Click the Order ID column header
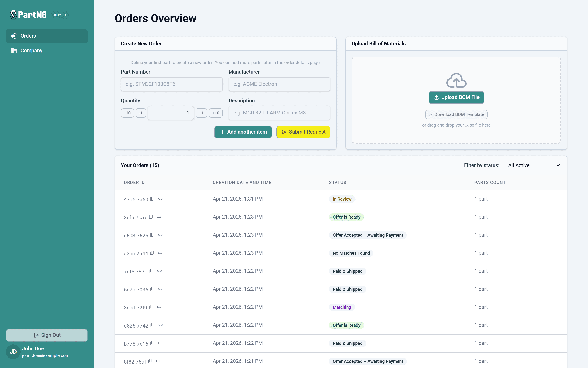 [134, 183]
